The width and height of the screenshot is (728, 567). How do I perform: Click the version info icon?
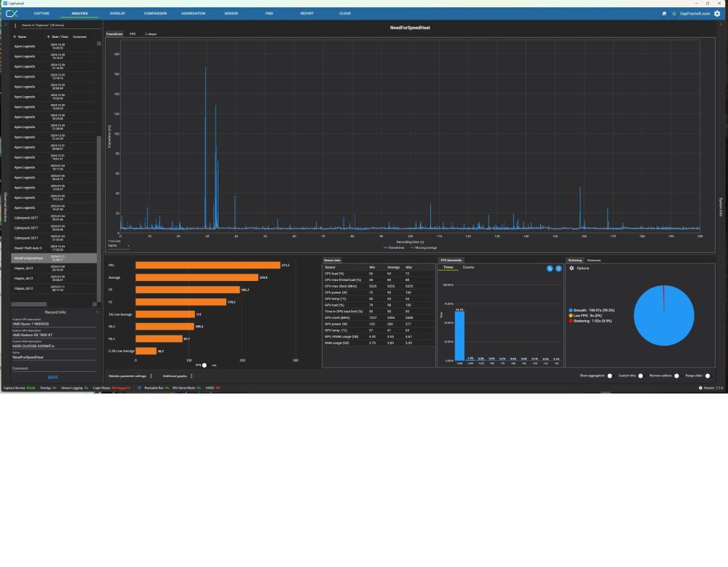(x=700, y=388)
